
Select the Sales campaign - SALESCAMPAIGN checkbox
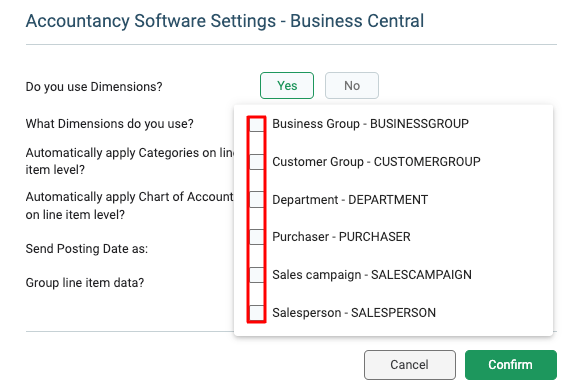(257, 275)
